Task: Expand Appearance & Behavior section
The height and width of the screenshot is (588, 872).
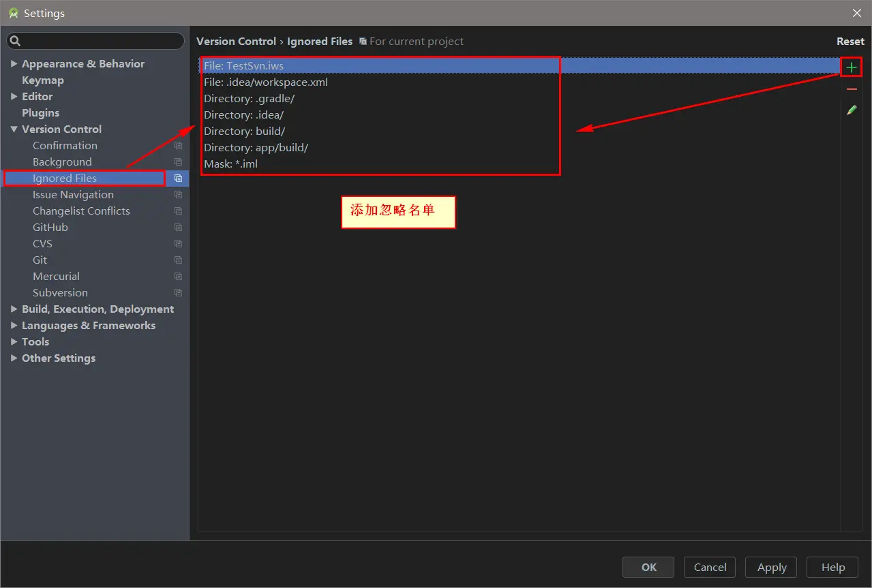Action: coord(14,63)
